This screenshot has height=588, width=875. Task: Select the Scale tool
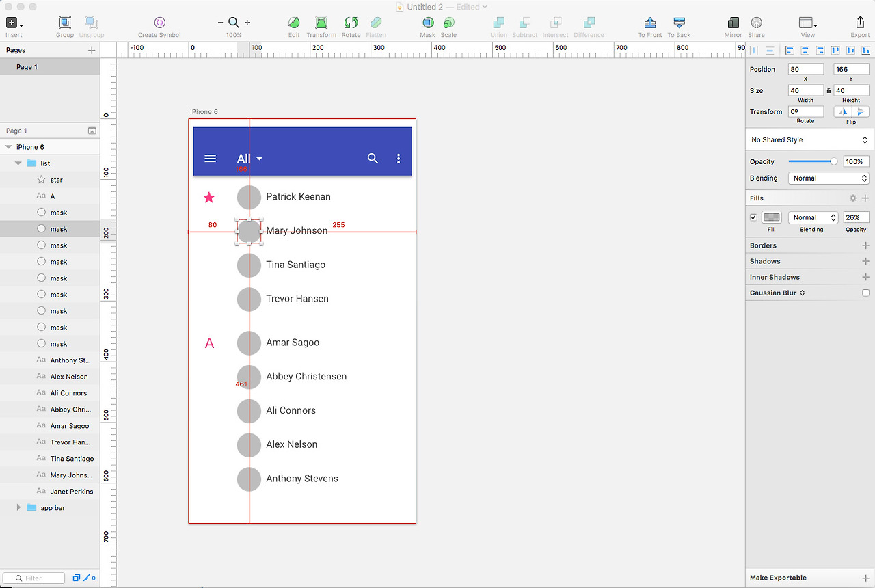click(x=448, y=23)
